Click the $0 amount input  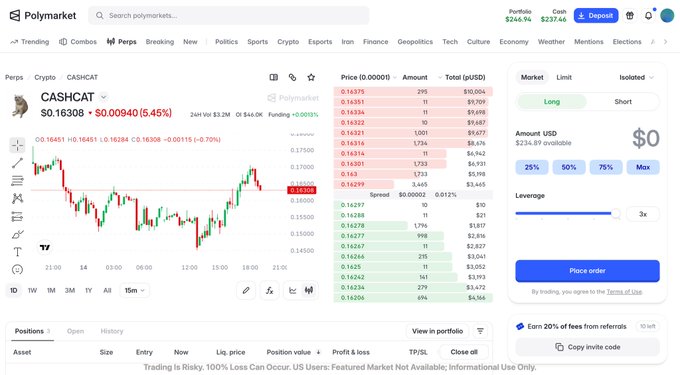pyautogui.click(x=645, y=139)
